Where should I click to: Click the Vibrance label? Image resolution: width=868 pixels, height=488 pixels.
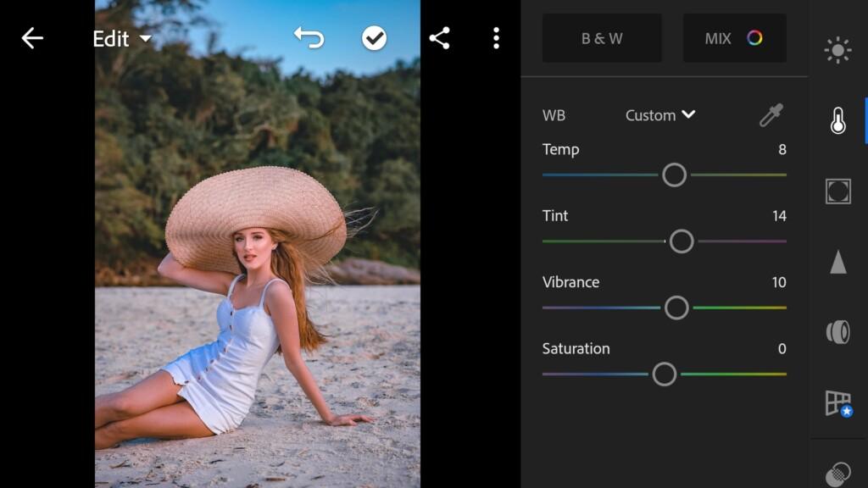[x=570, y=282]
